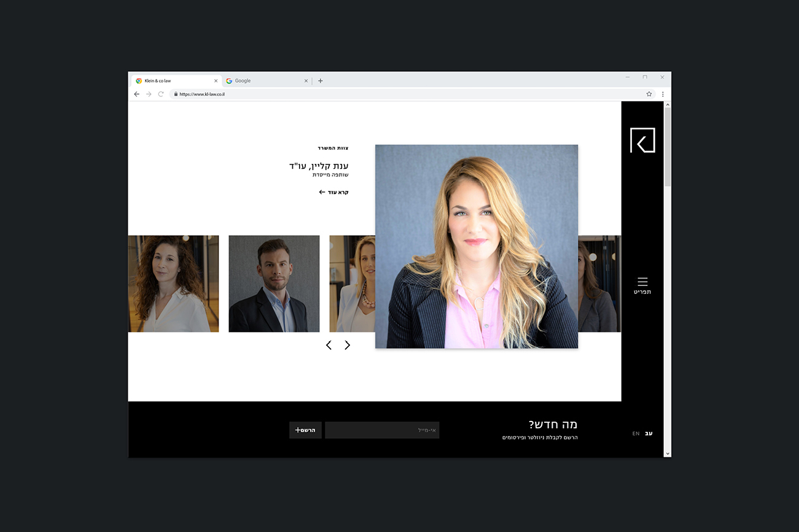Click the vertical scrollbar thumb
Image resolution: width=799 pixels, height=532 pixels.
coord(668,147)
